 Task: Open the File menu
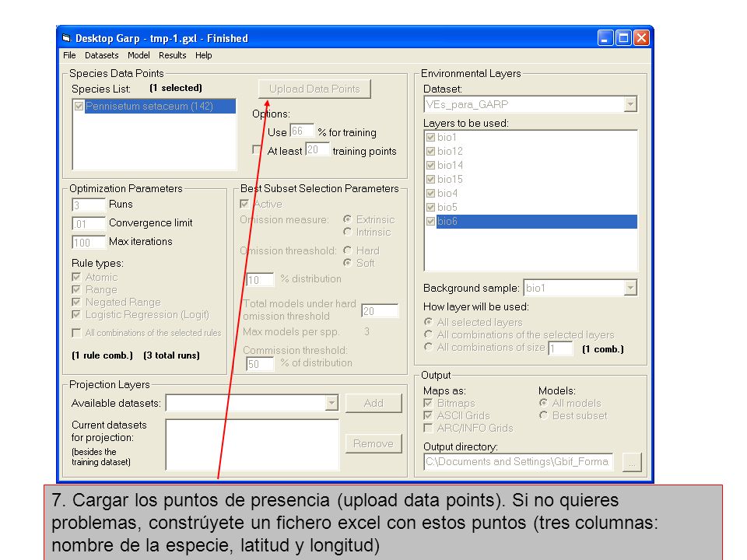69,55
